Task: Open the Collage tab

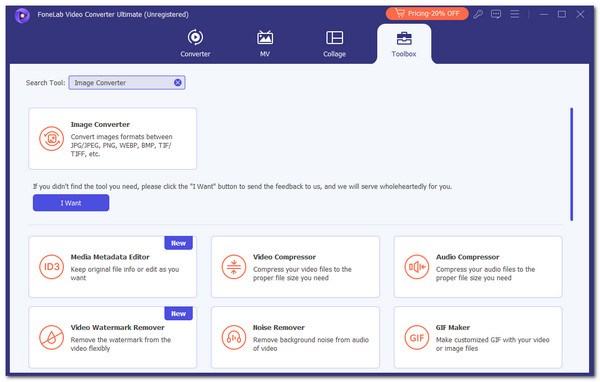Action: click(334, 44)
